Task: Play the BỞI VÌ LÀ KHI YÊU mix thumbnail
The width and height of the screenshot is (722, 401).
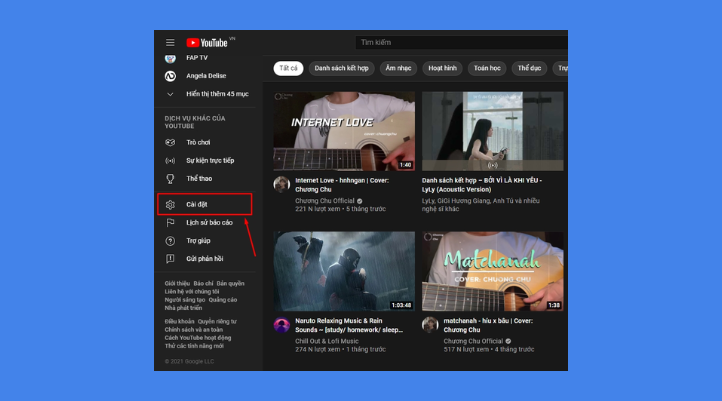Action: pos(492,131)
